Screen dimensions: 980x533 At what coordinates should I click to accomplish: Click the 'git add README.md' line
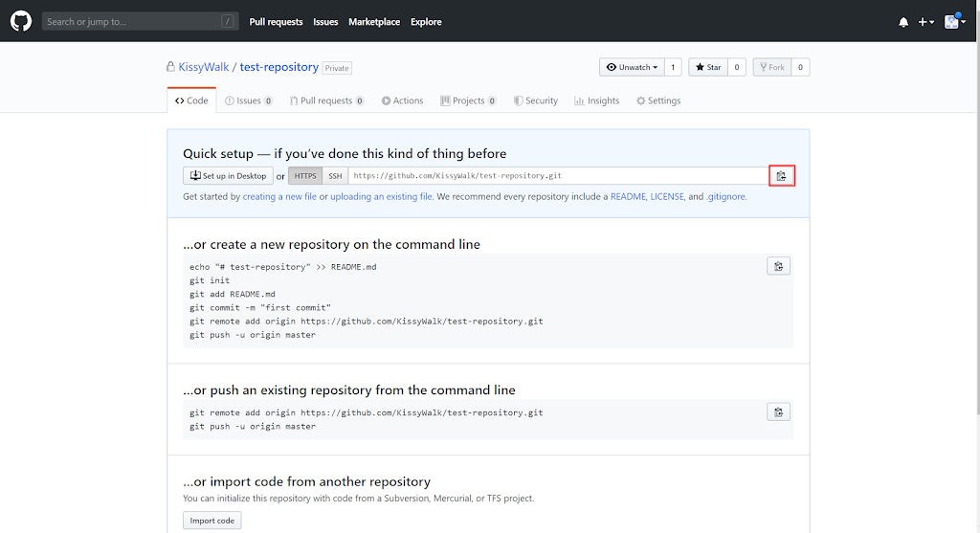coord(233,295)
